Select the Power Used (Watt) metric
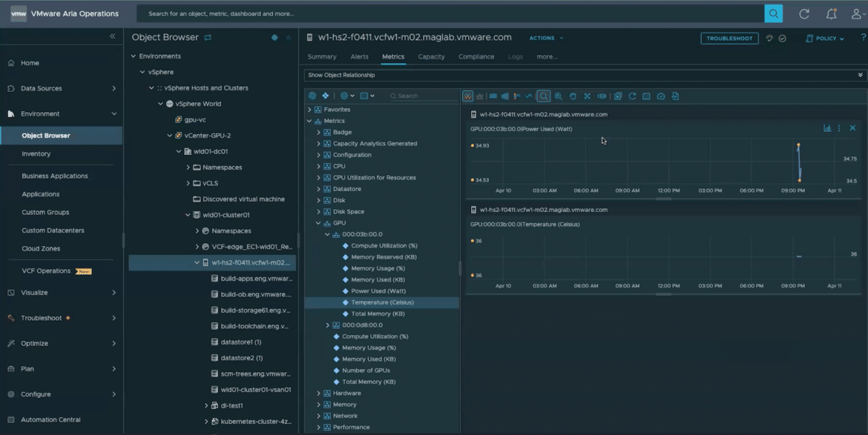The width and height of the screenshot is (868, 435). coord(378,290)
